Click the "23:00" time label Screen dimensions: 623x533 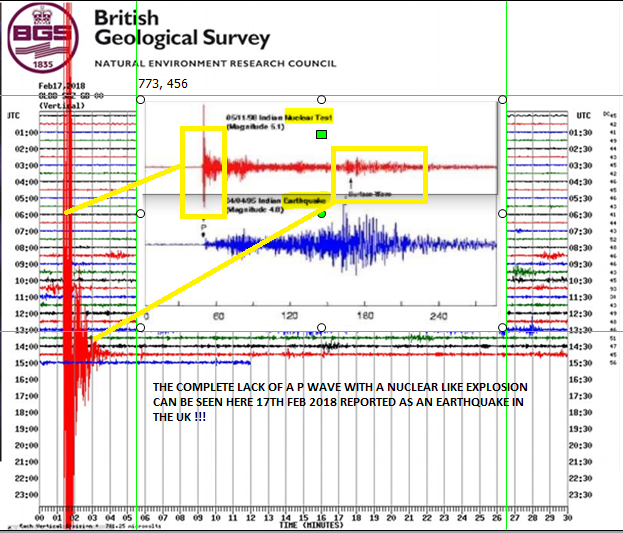pyautogui.click(x=27, y=495)
